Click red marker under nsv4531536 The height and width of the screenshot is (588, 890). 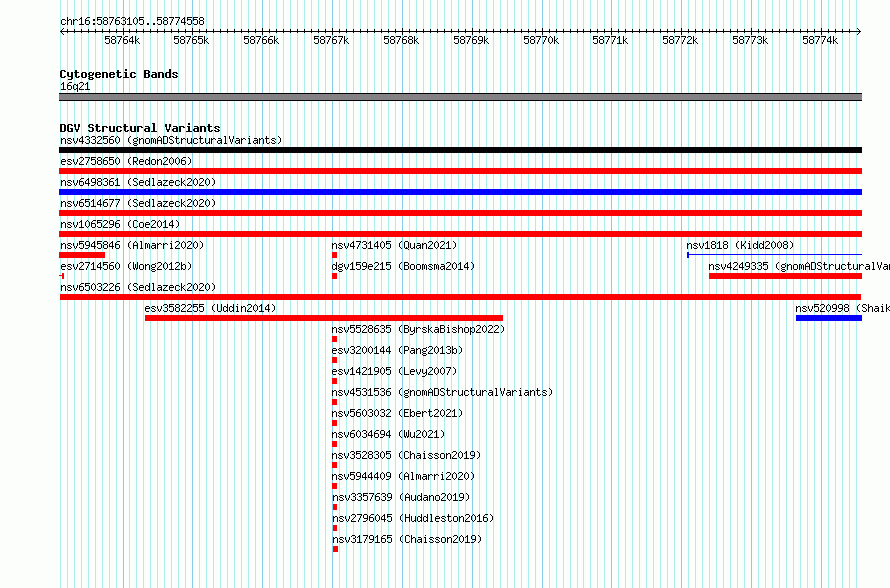pyautogui.click(x=334, y=402)
